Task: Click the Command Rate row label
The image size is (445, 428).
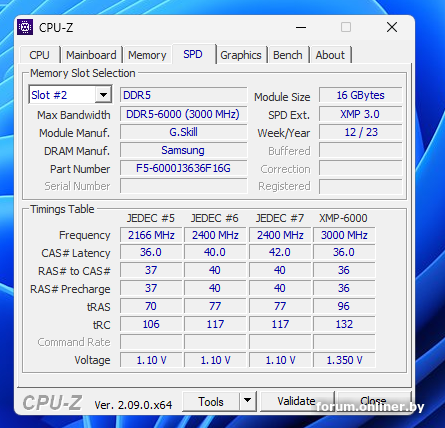Action: (x=74, y=342)
